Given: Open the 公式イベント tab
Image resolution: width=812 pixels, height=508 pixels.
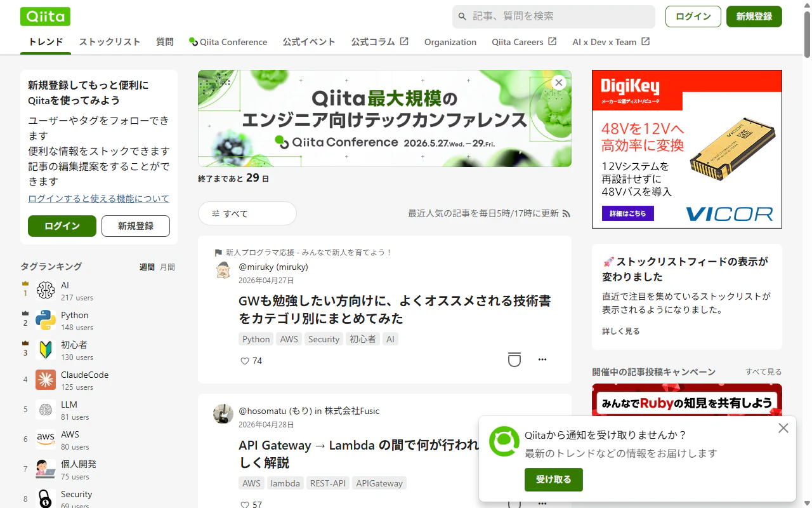Looking at the screenshot, I should click(x=309, y=42).
